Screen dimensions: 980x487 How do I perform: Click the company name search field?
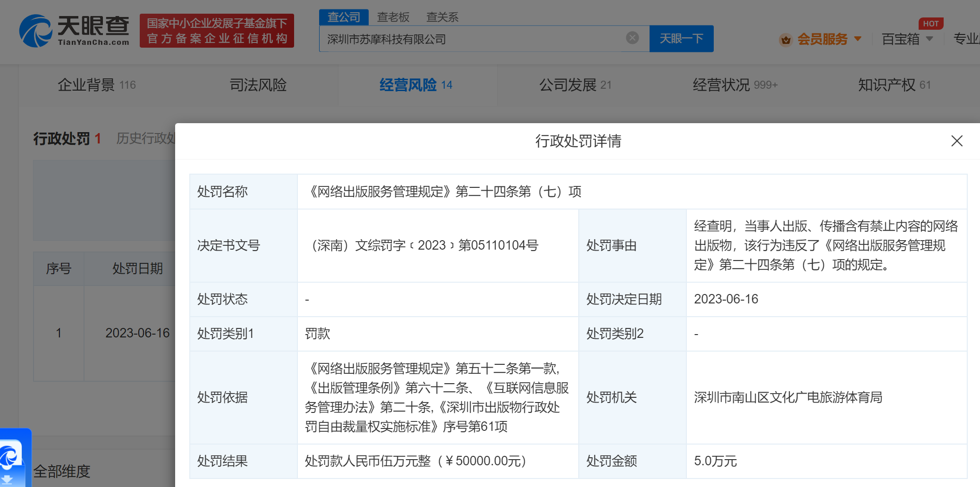472,39
